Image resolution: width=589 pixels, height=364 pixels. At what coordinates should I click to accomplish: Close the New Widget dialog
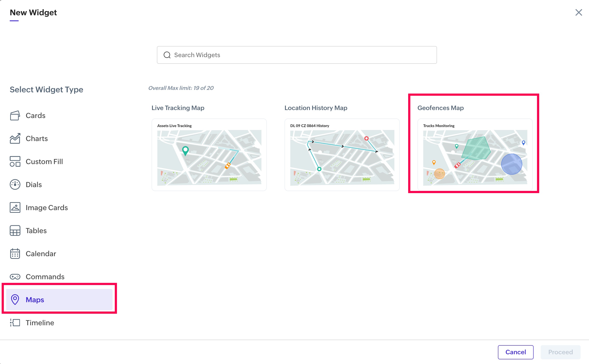pos(578,13)
